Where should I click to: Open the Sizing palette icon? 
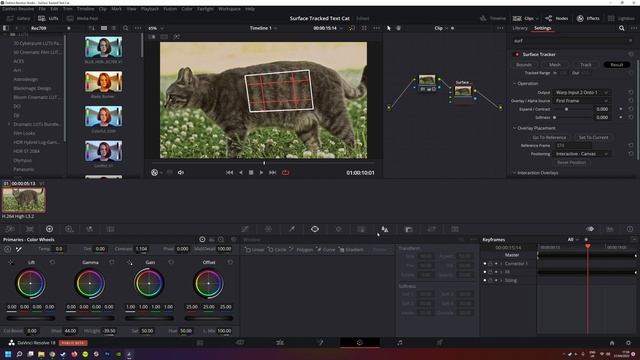431,229
